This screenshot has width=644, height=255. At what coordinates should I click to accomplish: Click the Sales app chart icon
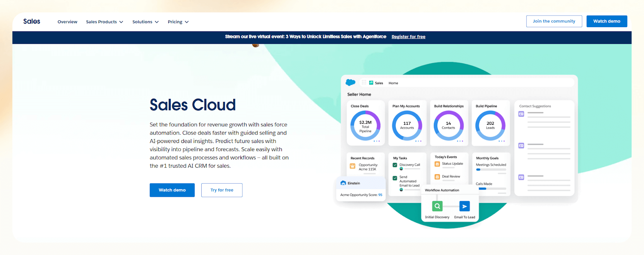click(371, 83)
